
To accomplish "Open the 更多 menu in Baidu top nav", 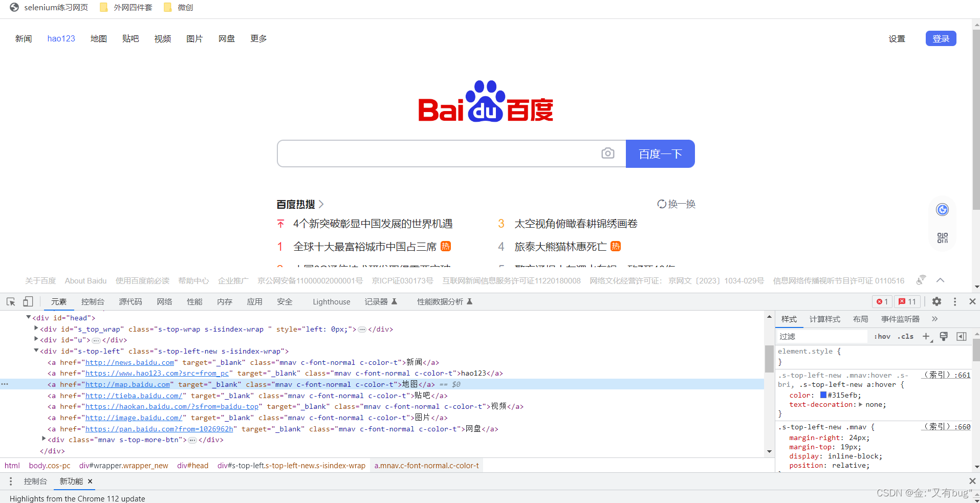I will (x=258, y=38).
